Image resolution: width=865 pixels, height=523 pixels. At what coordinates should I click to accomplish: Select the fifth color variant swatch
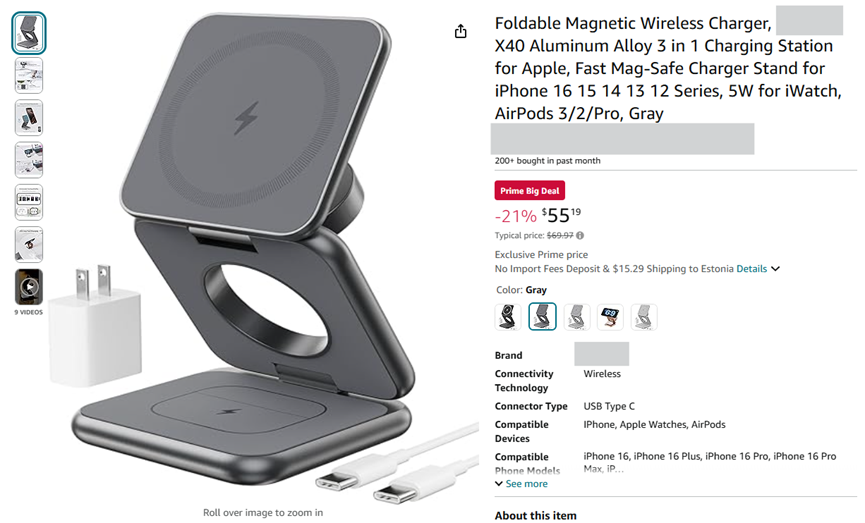click(644, 317)
